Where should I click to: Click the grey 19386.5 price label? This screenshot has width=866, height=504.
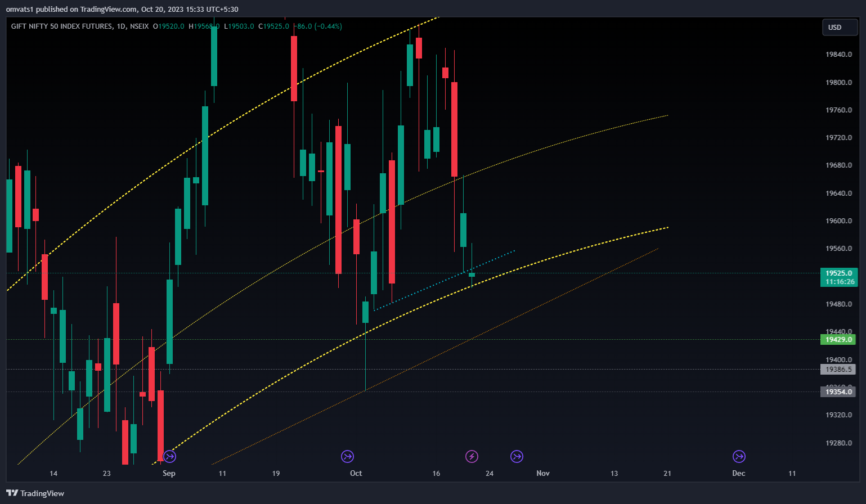(839, 370)
